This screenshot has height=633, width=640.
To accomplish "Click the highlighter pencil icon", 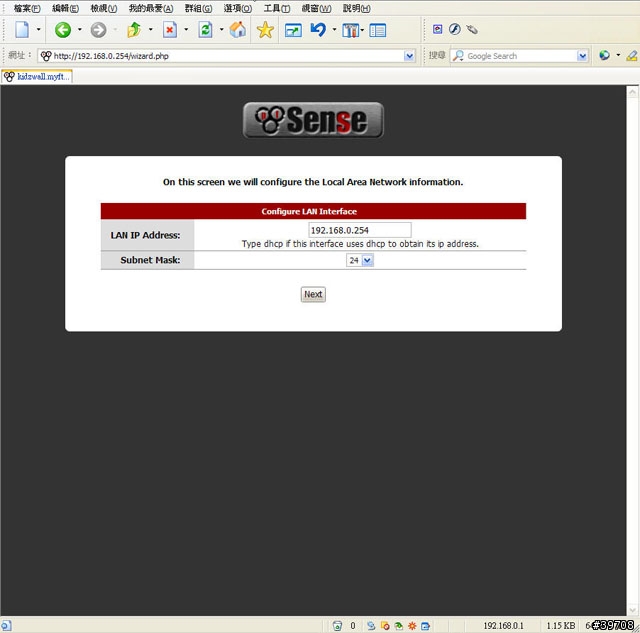I will pos(632,56).
